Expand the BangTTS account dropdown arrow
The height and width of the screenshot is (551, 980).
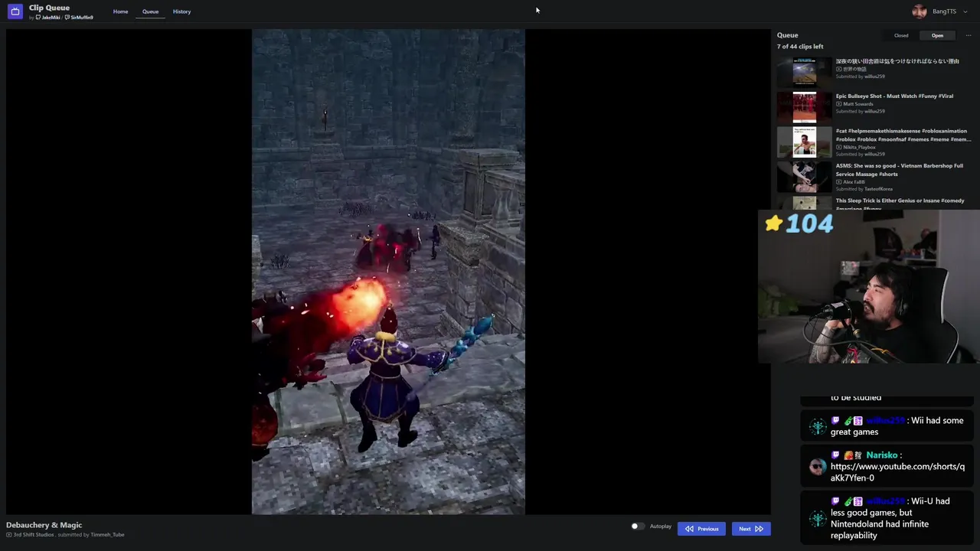965,11
